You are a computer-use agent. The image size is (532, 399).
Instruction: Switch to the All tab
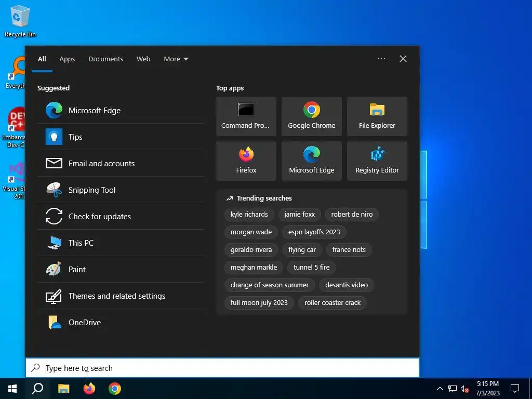point(42,59)
